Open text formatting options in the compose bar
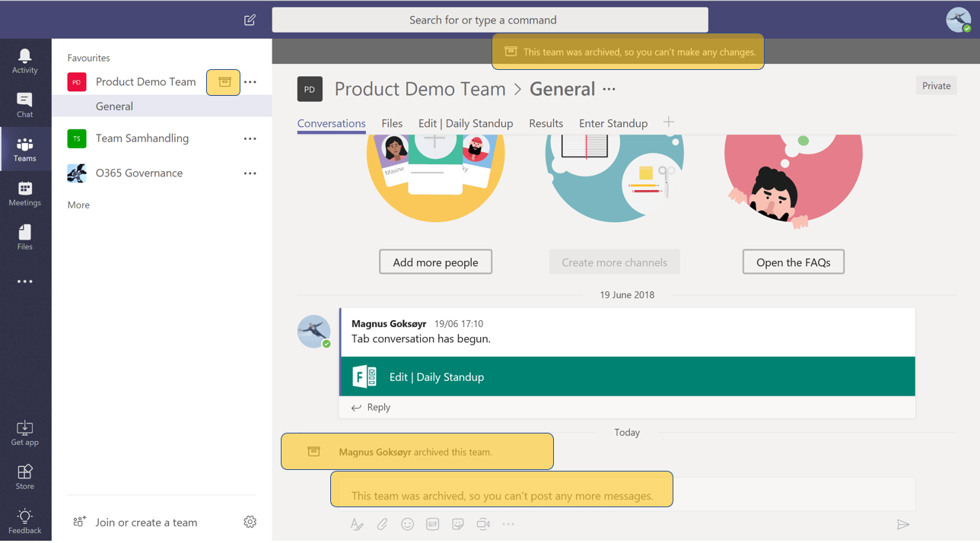 point(357,524)
